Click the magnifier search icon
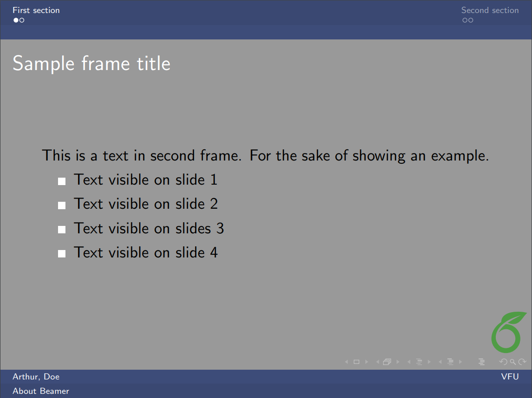The width and height of the screenshot is (532, 398). pos(513,362)
